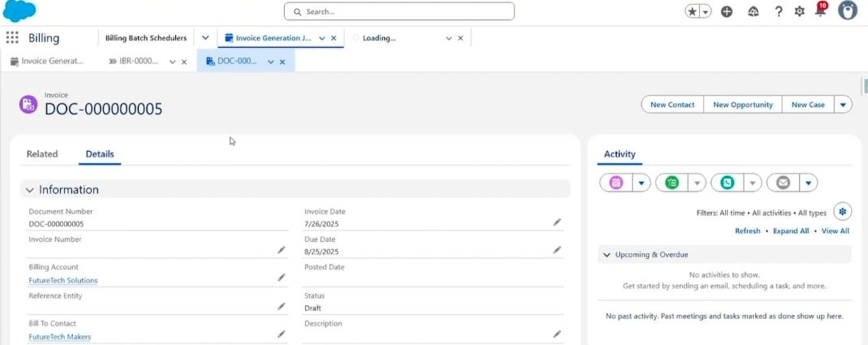This screenshot has height=345, width=868.
Task: Click the New Contact button
Action: (x=672, y=105)
